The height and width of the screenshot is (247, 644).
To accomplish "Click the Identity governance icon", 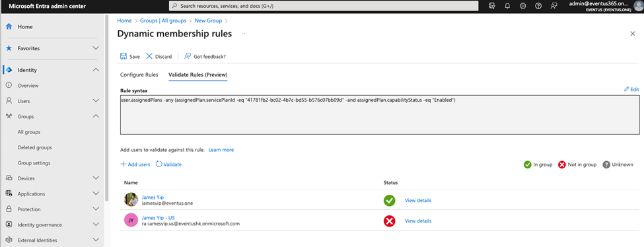I will [x=9, y=225].
